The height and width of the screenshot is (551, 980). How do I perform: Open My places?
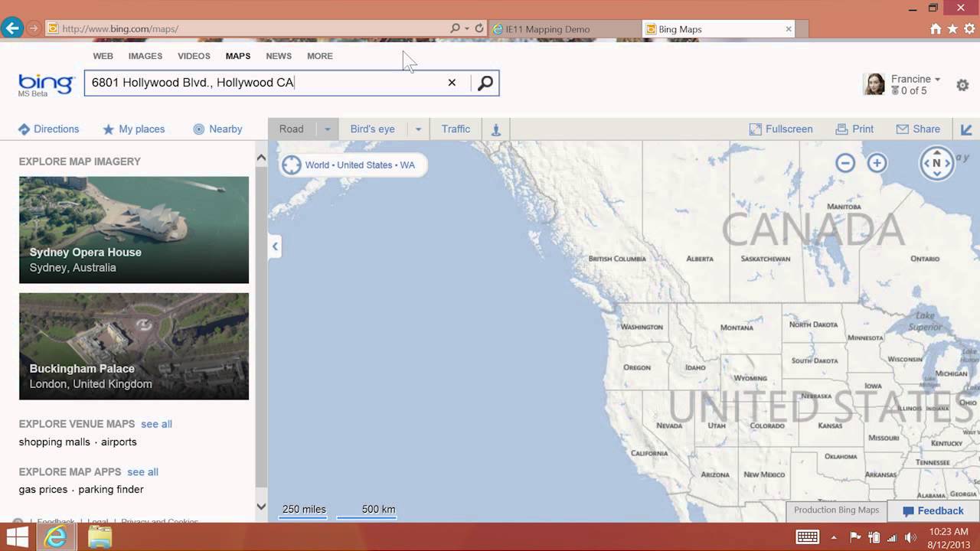[134, 129]
